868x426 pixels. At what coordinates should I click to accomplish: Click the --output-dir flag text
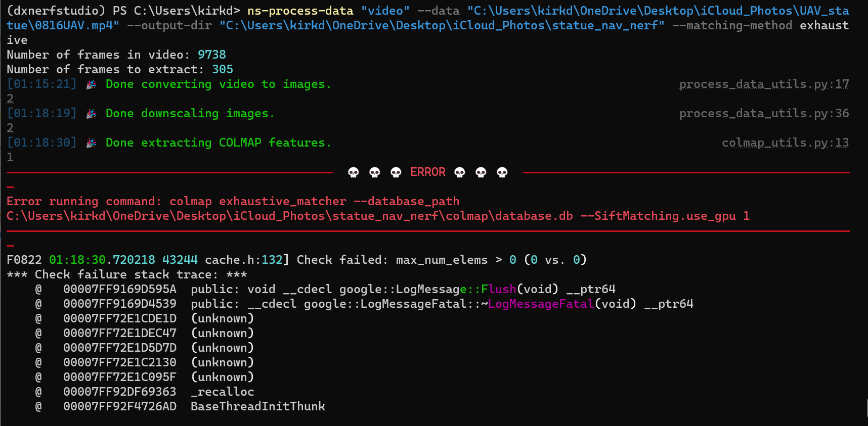(x=169, y=25)
